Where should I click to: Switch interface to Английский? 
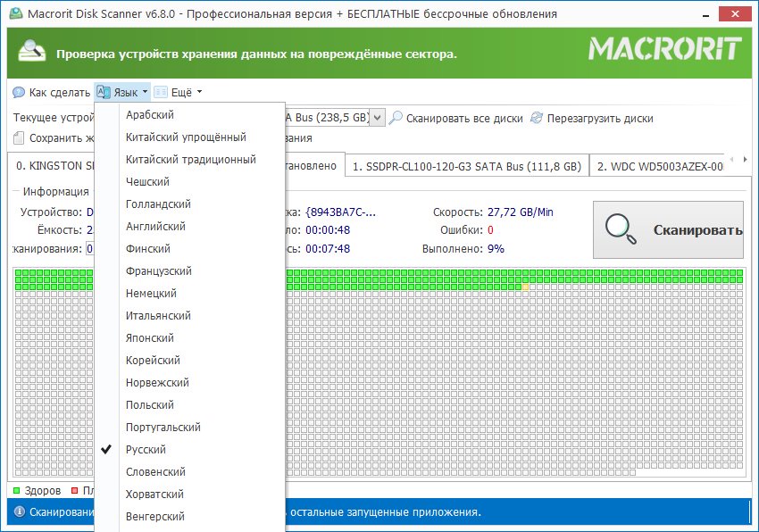coord(189,226)
